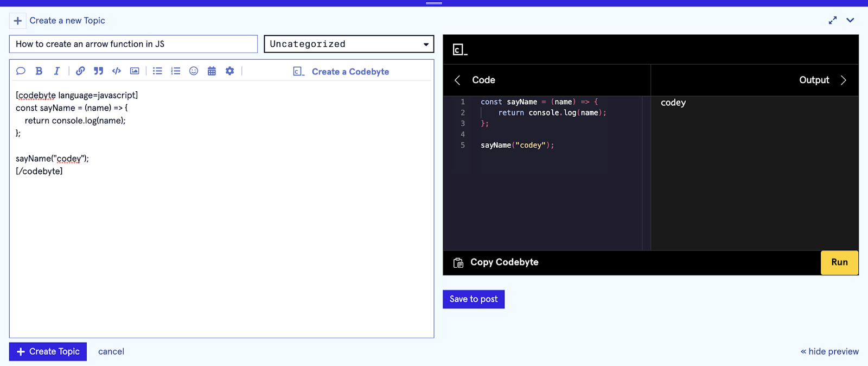Add preformatted code with the code icon
The image size is (868, 366).
tap(116, 71)
